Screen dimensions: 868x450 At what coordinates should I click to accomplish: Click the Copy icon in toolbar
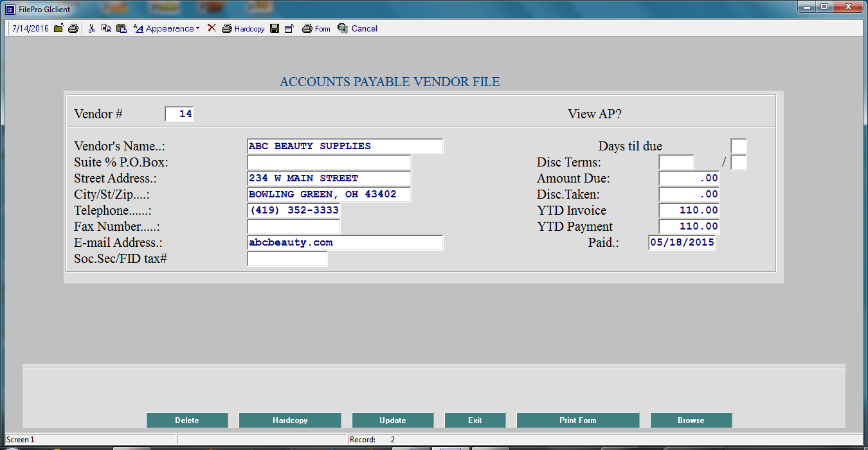coord(106,28)
